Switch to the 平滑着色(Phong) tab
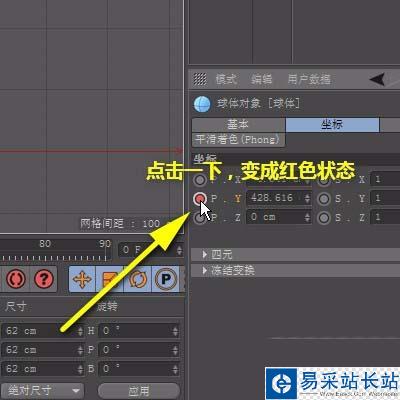The height and width of the screenshot is (400, 400). (238, 140)
